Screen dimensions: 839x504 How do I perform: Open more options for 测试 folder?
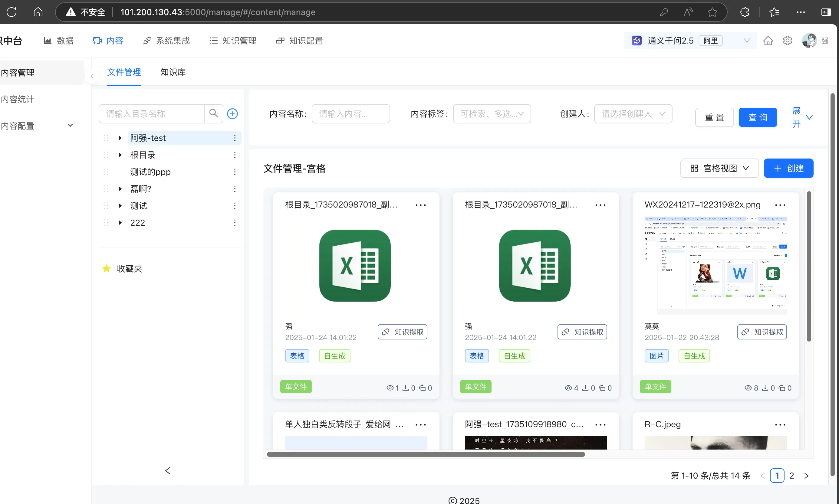pyautogui.click(x=234, y=206)
